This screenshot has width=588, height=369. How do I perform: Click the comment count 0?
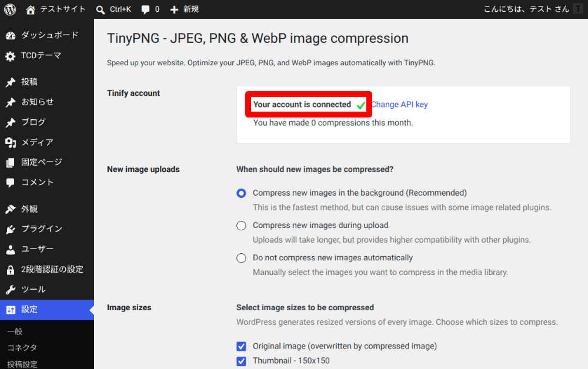pos(157,9)
